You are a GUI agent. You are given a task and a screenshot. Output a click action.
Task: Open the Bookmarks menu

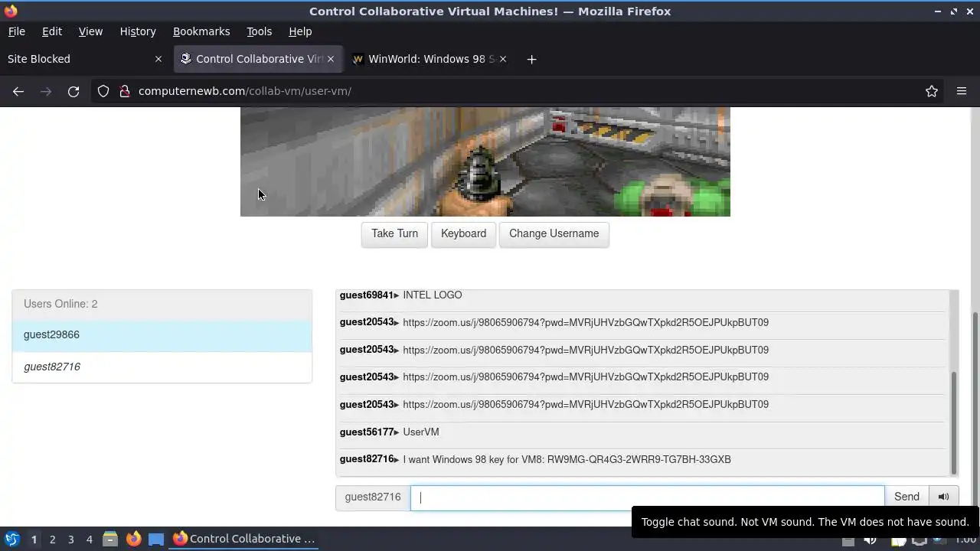201,31
